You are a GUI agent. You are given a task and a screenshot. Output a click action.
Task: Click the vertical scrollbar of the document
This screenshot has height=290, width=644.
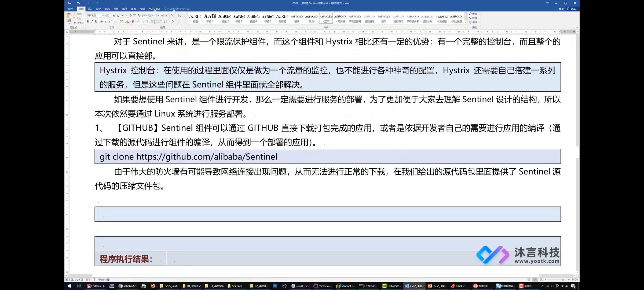pos(578,152)
